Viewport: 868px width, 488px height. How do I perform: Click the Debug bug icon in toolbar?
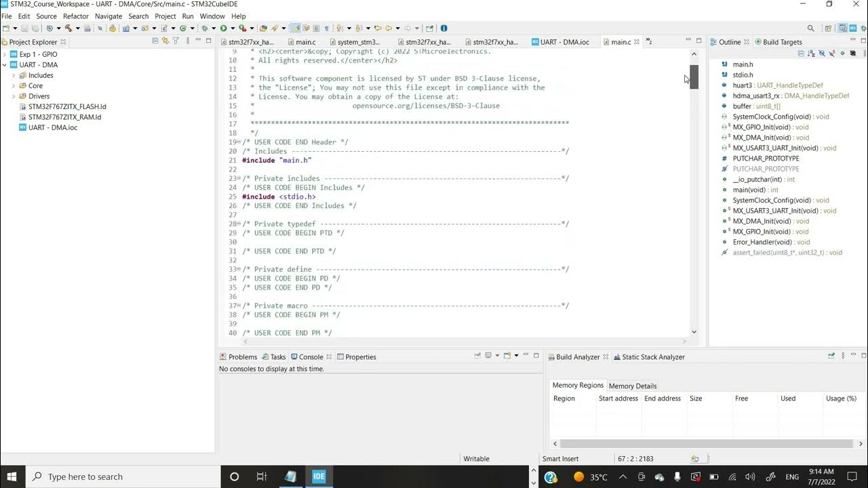click(205, 28)
